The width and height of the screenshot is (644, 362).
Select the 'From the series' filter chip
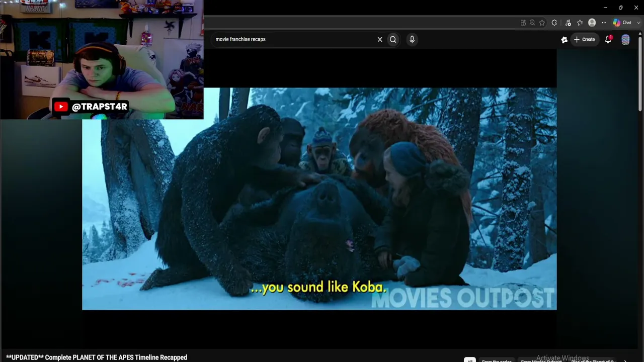click(497, 360)
